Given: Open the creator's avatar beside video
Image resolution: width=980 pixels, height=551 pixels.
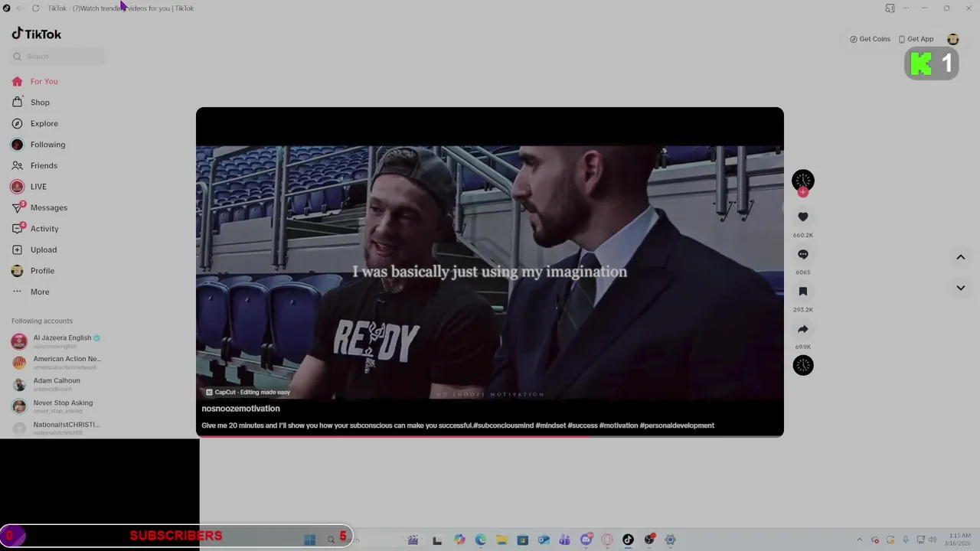Looking at the screenshot, I should [803, 181].
